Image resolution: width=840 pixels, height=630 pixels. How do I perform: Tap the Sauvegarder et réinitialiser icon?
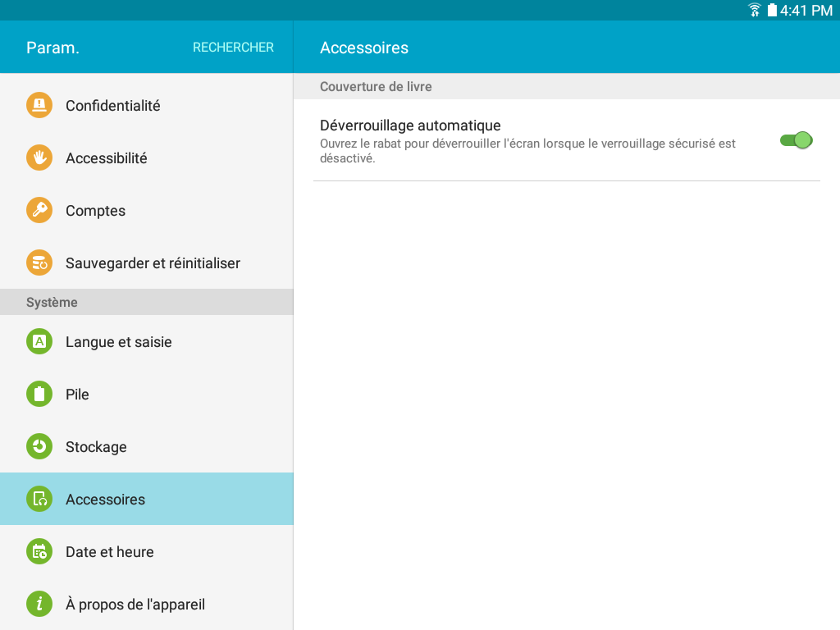pos(39,262)
